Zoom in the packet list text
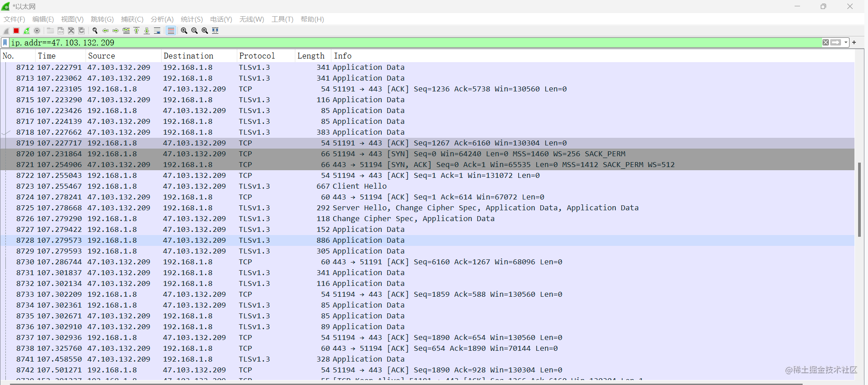The image size is (868, 385). point(184,31)
